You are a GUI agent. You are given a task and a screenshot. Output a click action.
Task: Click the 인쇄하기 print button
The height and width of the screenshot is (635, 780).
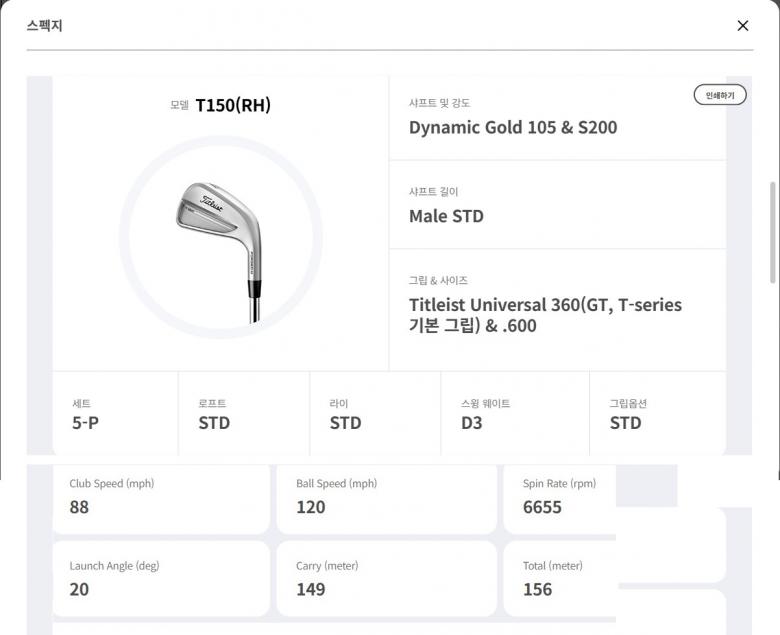(720, 95)
